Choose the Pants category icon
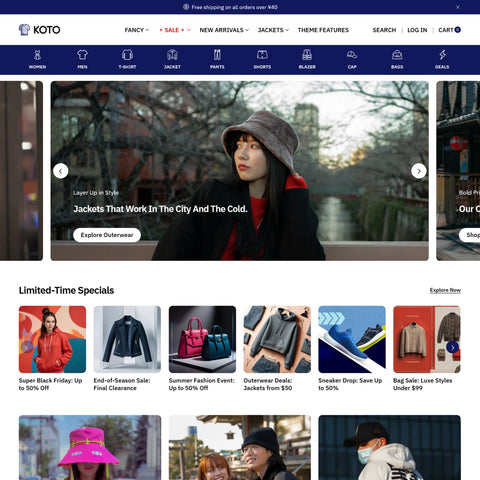 pos(217,55)
